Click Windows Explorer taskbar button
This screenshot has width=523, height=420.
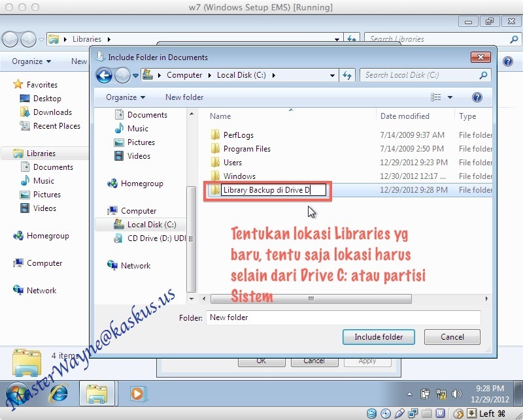(x=97, y=394)
